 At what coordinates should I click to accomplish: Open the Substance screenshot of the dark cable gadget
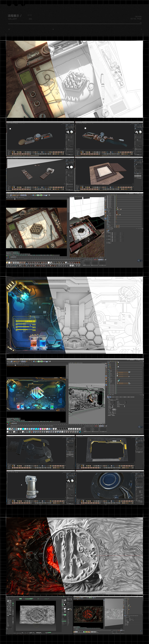(109, 139)
